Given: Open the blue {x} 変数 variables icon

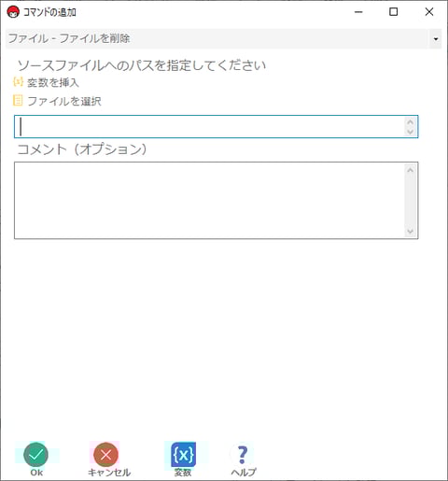Looking at the screenshot, I should tap(183, 455).
